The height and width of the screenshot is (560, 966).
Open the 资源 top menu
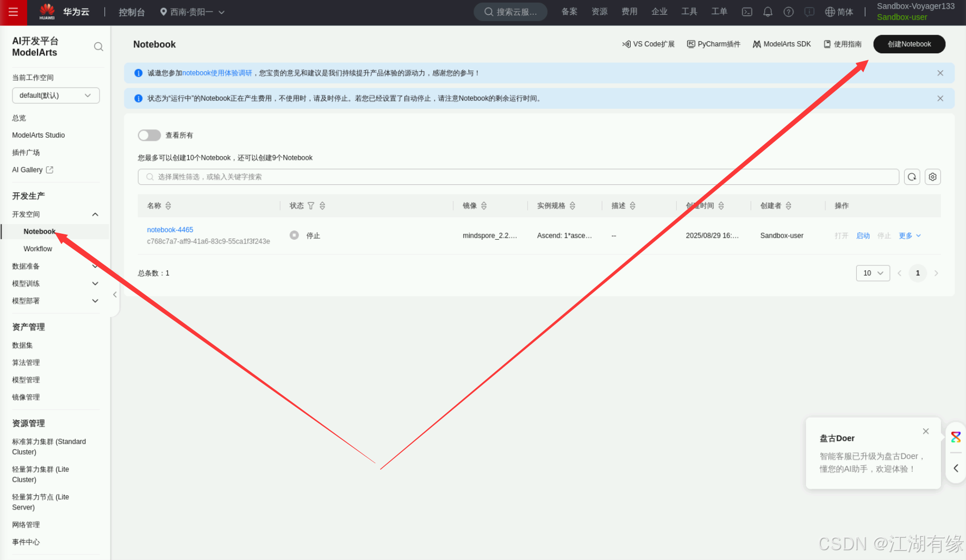pos(599,11)
